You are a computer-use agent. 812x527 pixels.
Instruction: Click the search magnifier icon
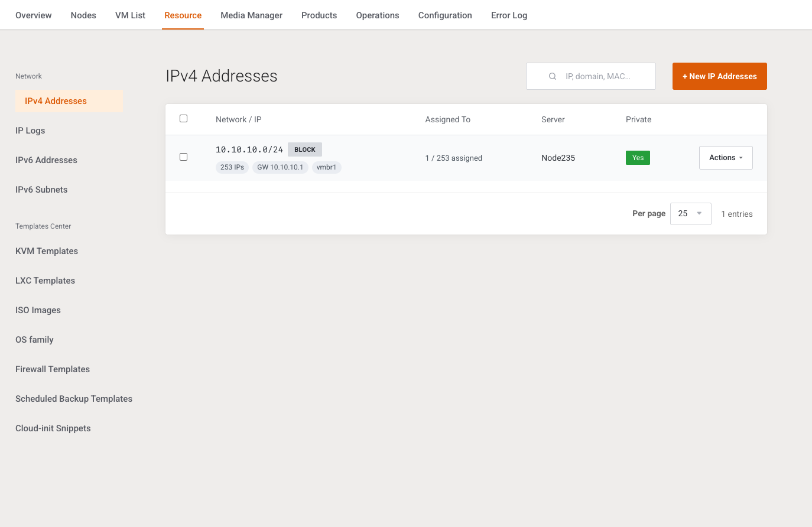(x=553, y=76)
